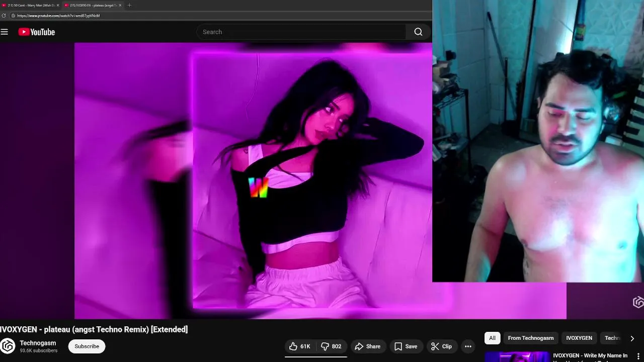
Task: Focus the YouTube search field
Action: coord(301,32)
